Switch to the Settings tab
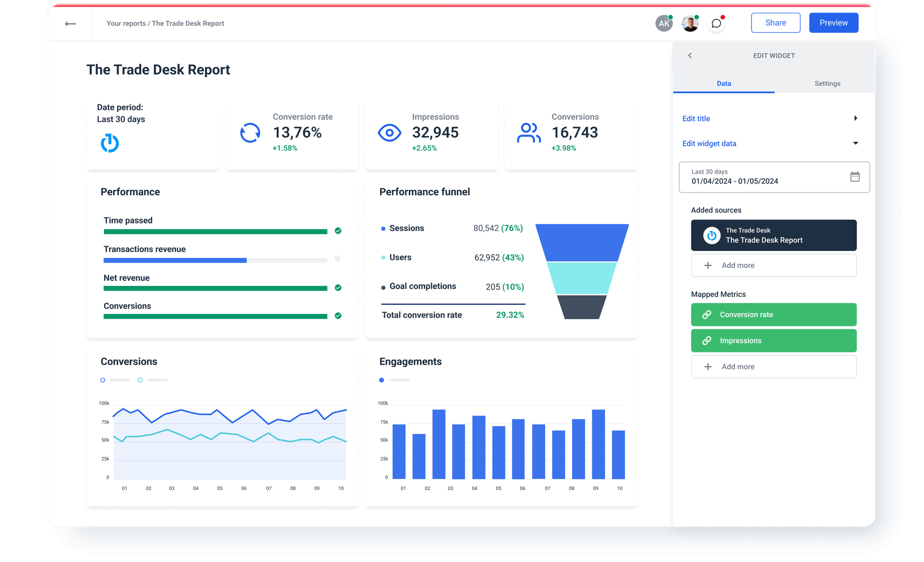The height and width of the screenshot is (562, 924). (827, 84)
